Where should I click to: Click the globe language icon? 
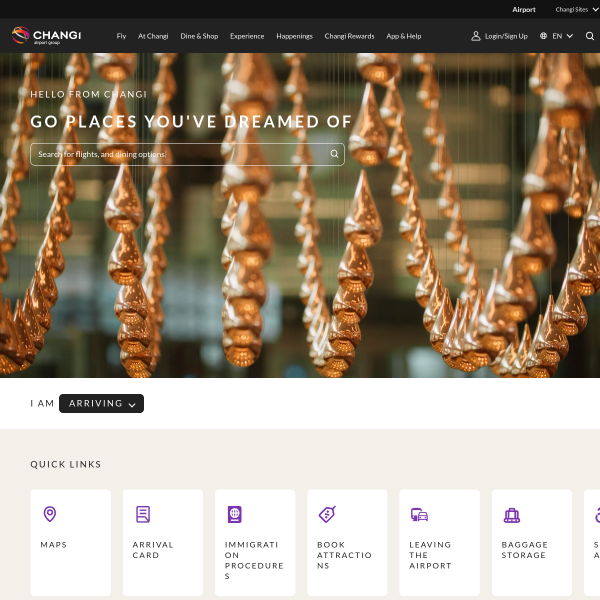pyautogui.click(x=543, y=36)
